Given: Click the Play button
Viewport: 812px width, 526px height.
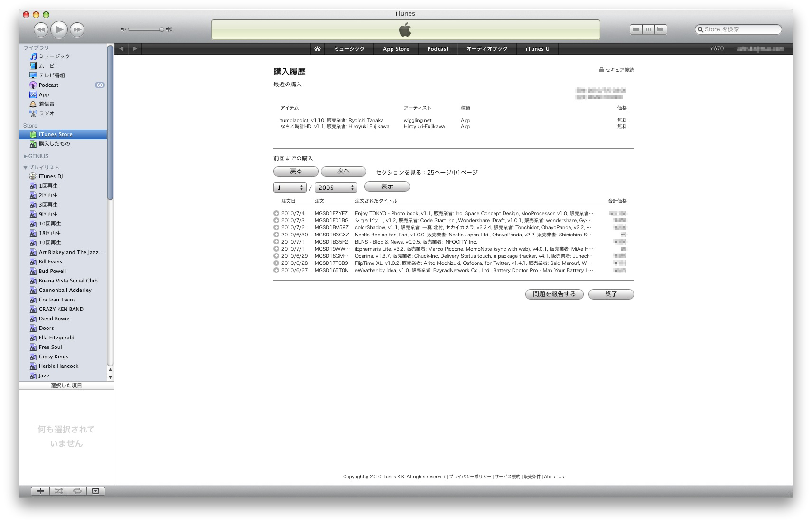Looking at the screenshot, I should 59,29.
